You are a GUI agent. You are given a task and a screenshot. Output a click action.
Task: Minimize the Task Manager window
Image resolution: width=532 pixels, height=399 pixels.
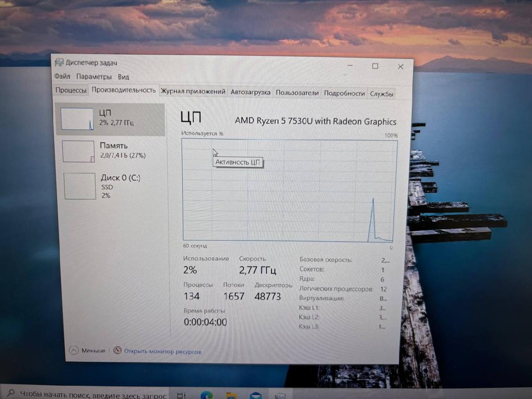pos(350,66)
